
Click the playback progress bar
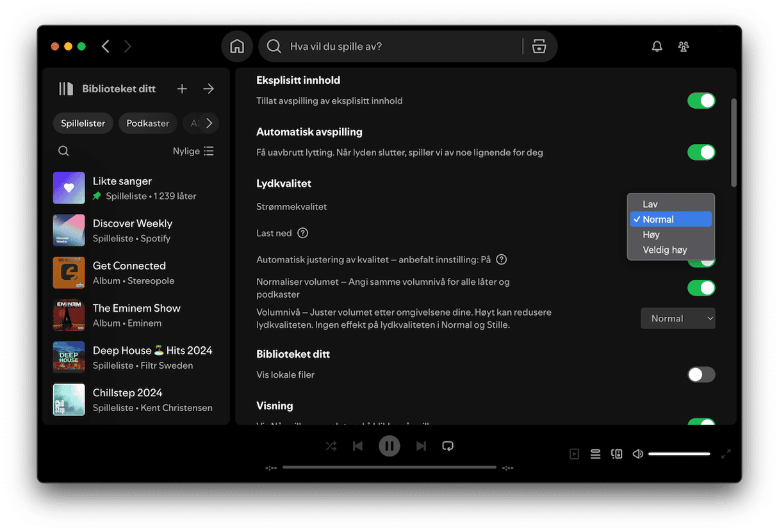click(389, 467)
